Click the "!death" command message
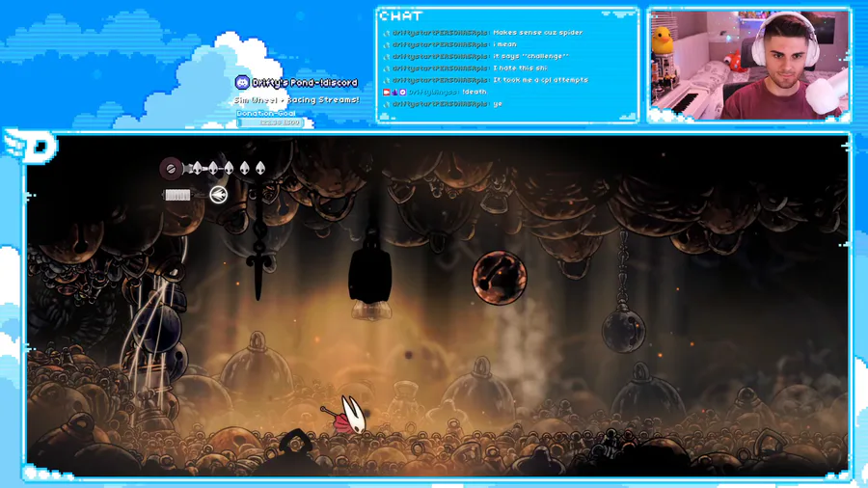Image resolution: width=868 pixels, height=488 pixels. [474, 92]
